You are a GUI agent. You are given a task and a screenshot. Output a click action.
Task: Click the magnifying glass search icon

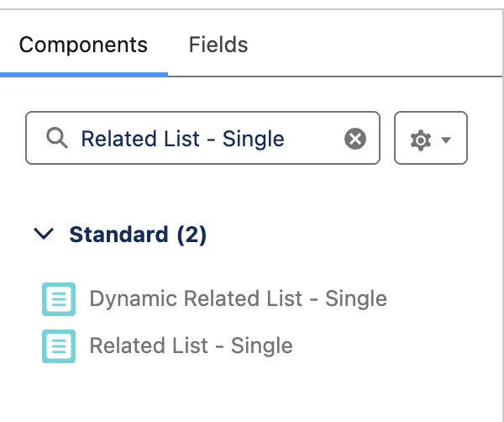click(x=57, y=139)
